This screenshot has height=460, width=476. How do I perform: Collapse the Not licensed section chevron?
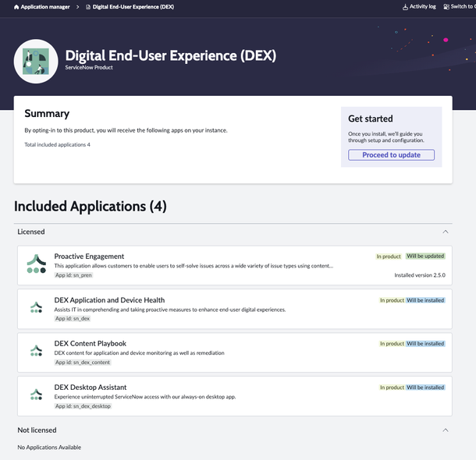tap(446, 430)
